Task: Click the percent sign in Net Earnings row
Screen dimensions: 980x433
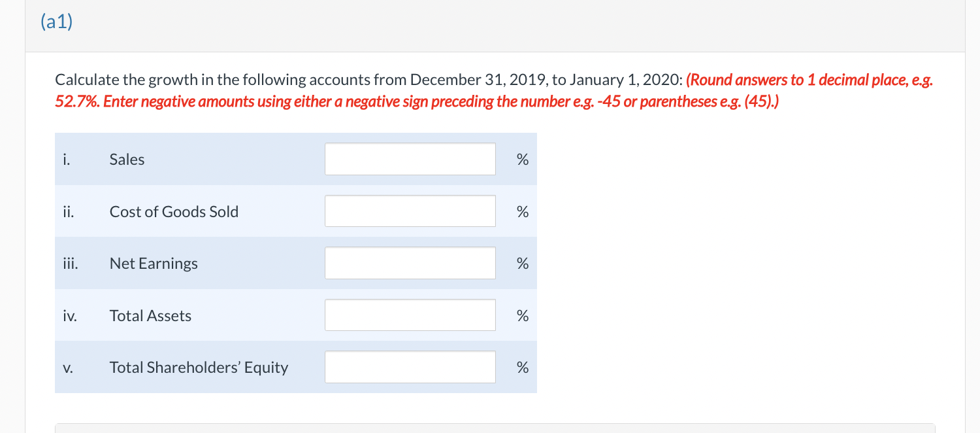Action: pos(522,264)
